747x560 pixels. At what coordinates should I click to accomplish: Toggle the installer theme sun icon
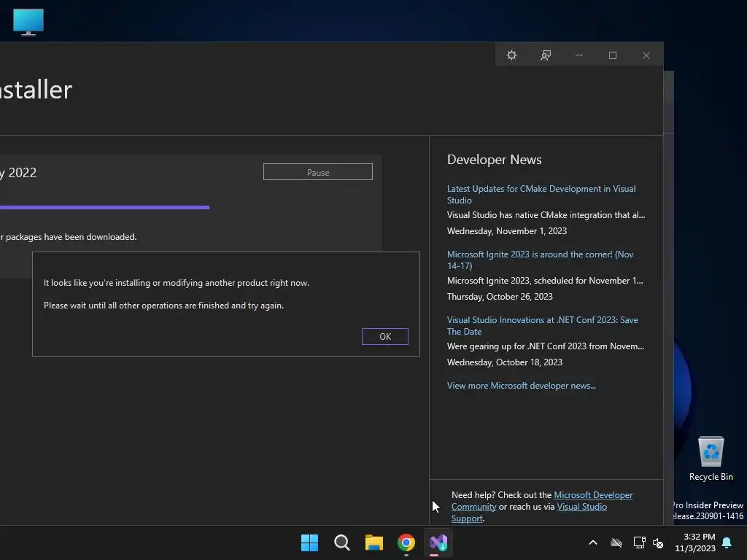[x=511, y=55]
